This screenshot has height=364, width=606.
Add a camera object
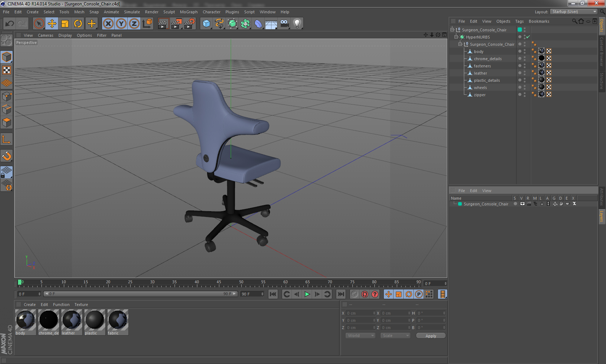pyautogui.click(x=284, y=24)
